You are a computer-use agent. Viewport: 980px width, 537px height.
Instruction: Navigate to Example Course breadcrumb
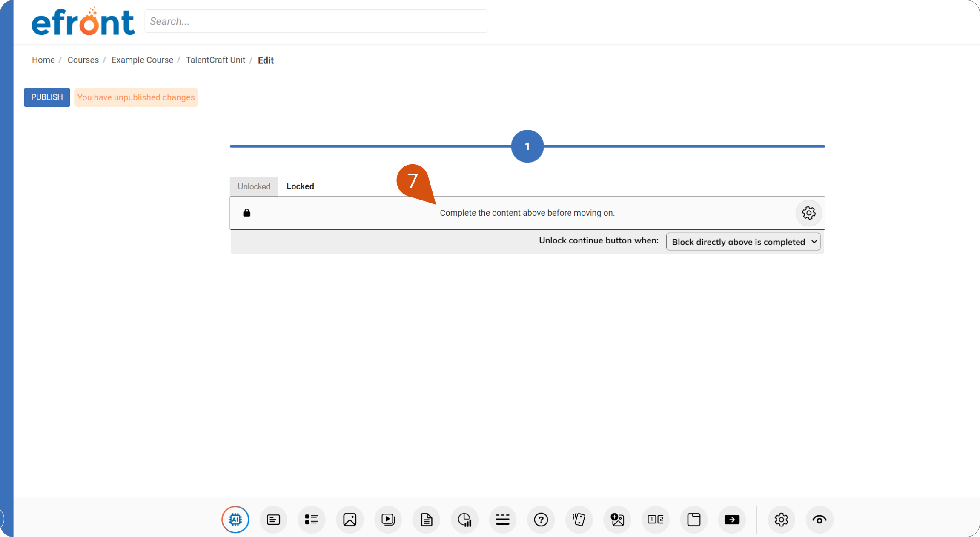[142, 60]
